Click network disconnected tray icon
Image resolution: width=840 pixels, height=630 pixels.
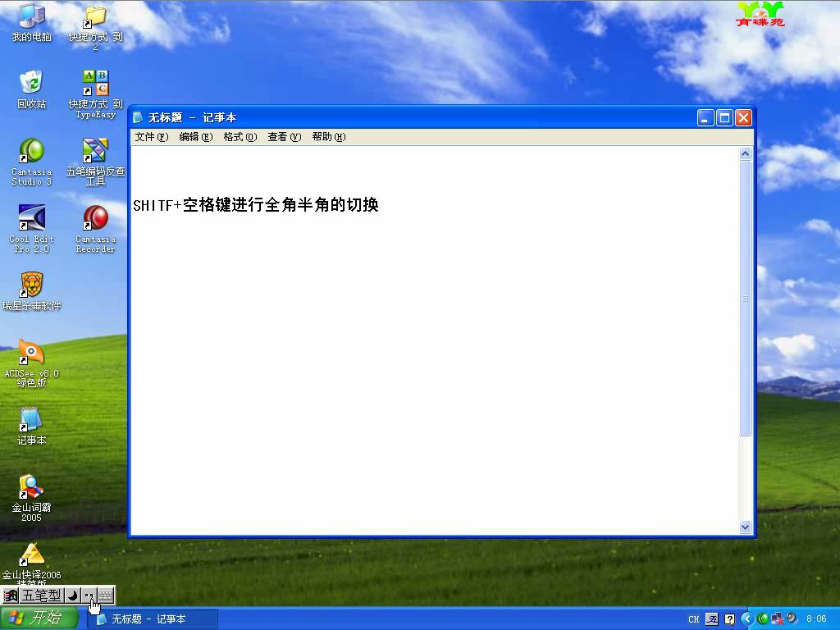point(778,619)
